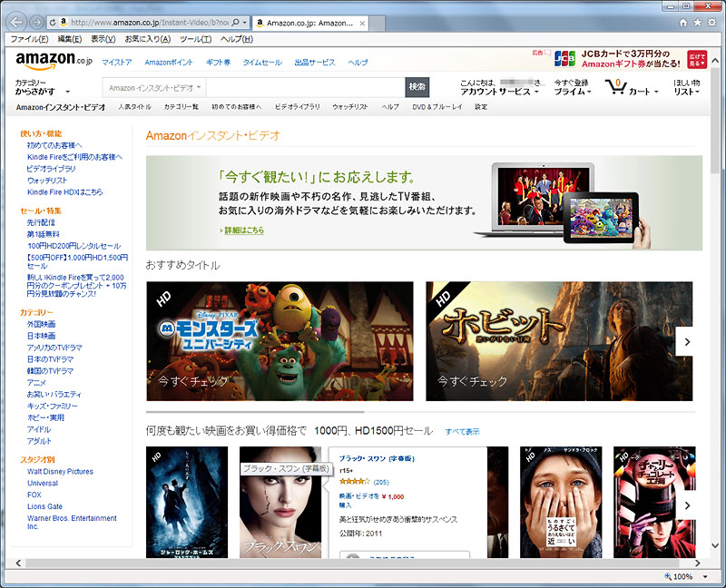Image resolution: width=726 pixels, height=588 pixels.
Task: Open タイムセール link
Action: coord(262,63)
